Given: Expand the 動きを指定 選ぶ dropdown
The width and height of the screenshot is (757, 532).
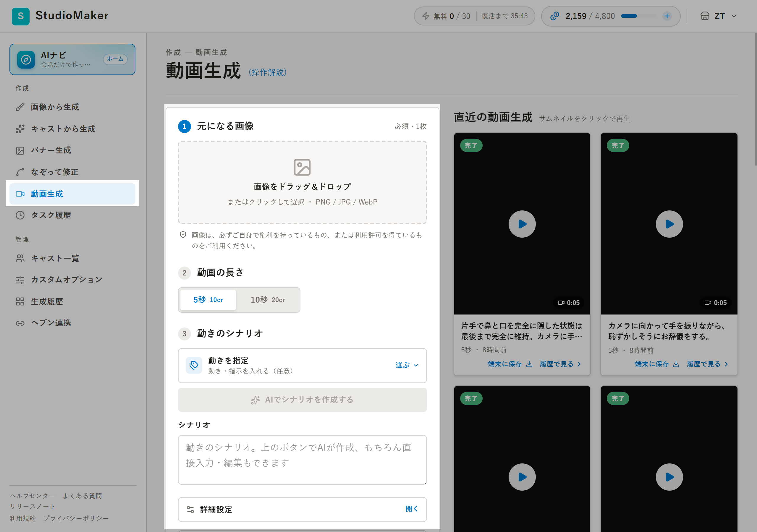Looking at the screenshot, I should pos(407,365).
